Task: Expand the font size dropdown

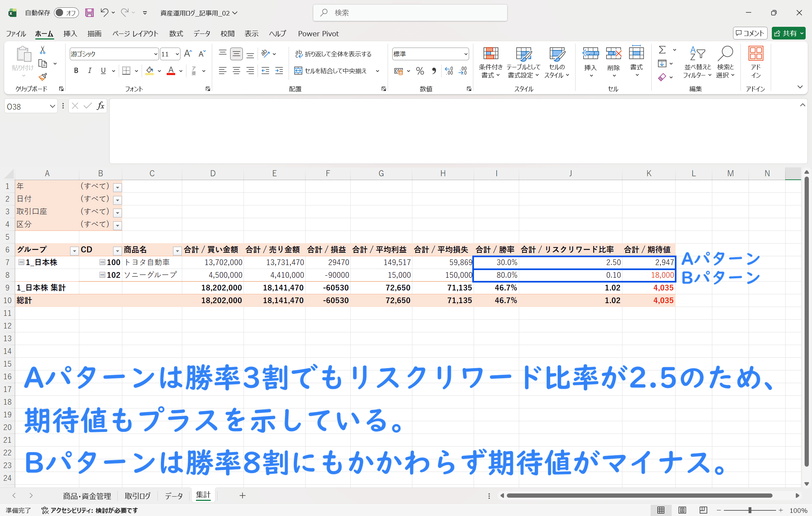Action: click(177, 54)
